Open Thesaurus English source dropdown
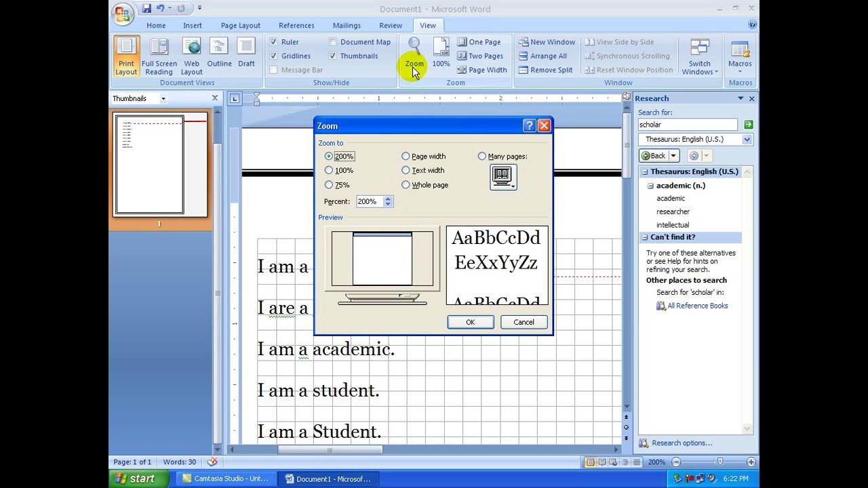Screen dimensions: 868x488 747,140
